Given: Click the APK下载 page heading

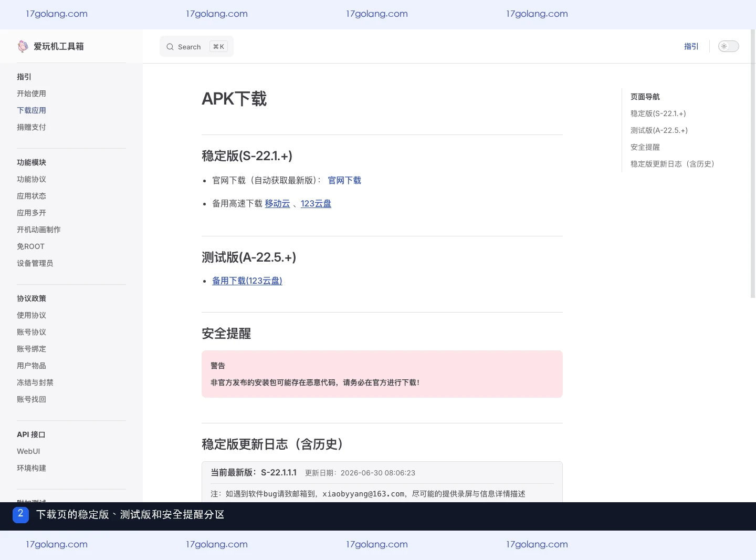Looking at the screenshot, I should pyautogui.click(x=234, y=99).
